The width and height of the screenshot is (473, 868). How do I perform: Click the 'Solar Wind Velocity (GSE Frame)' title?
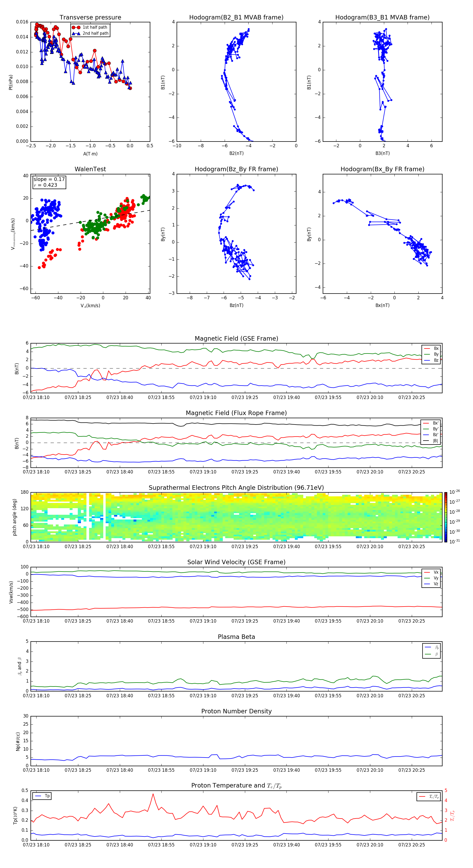pos(236,562)
